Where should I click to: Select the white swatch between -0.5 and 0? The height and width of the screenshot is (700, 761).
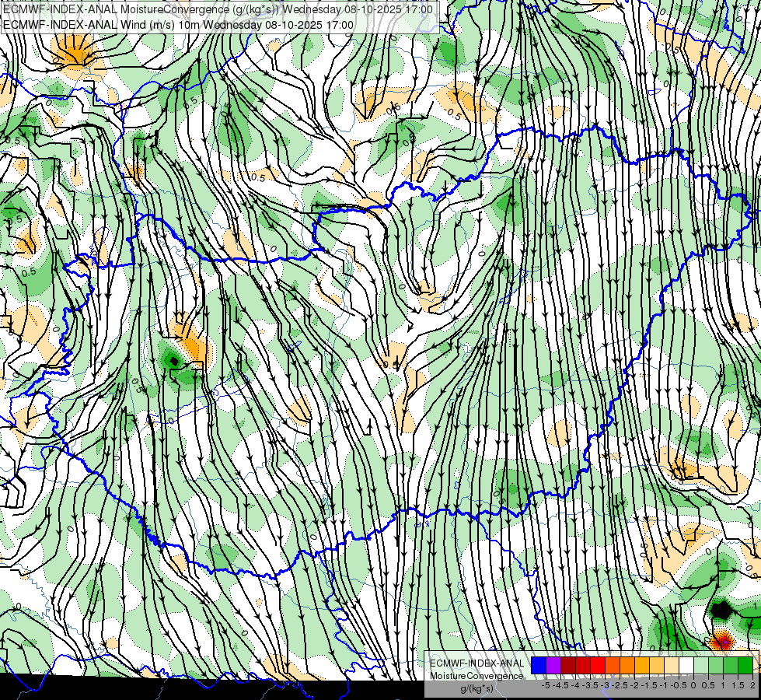(686, 665)
